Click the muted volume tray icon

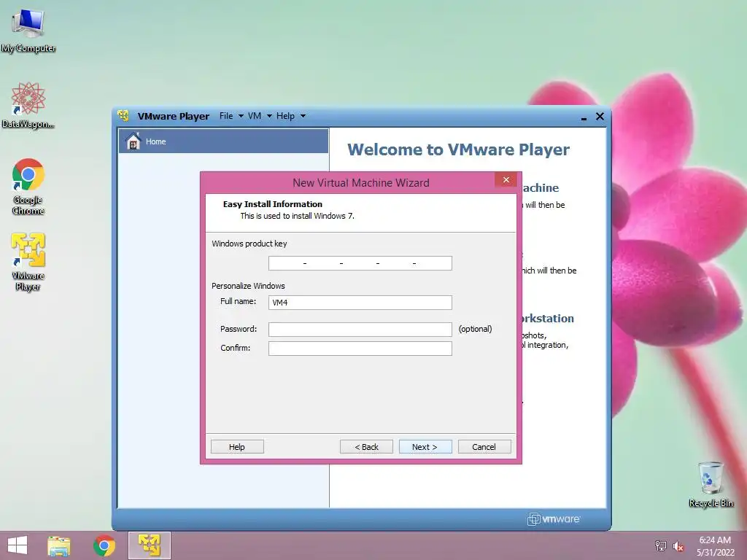[678, 546]
